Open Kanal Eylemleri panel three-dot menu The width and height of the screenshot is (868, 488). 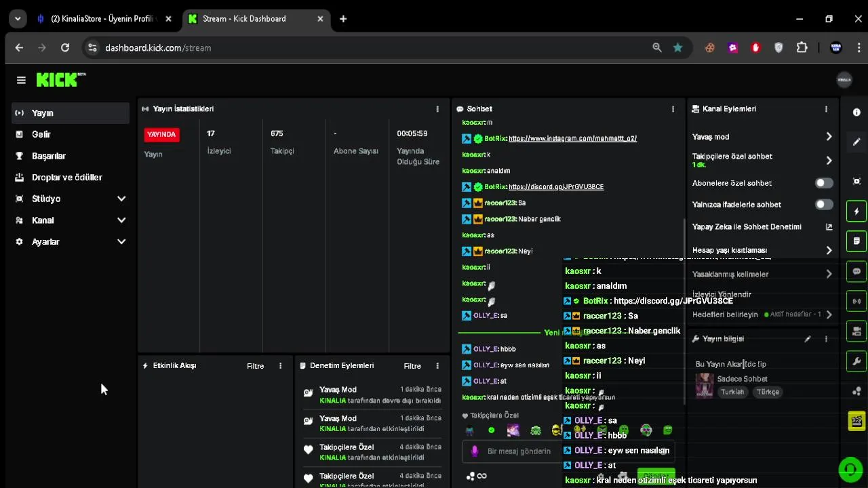pos(826,108)
